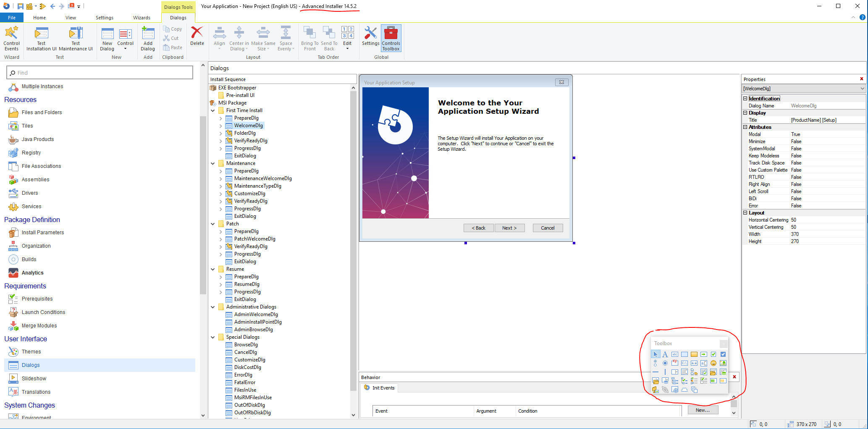868x429 pixels.
Task: Pick the image control with tree in Toolbox
Action: point(723,363)
